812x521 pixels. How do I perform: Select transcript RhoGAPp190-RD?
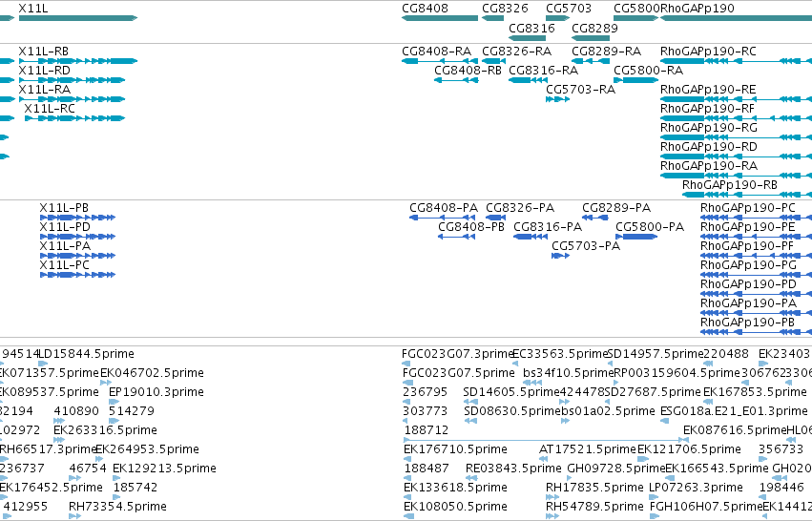click(x=736, y=156)
